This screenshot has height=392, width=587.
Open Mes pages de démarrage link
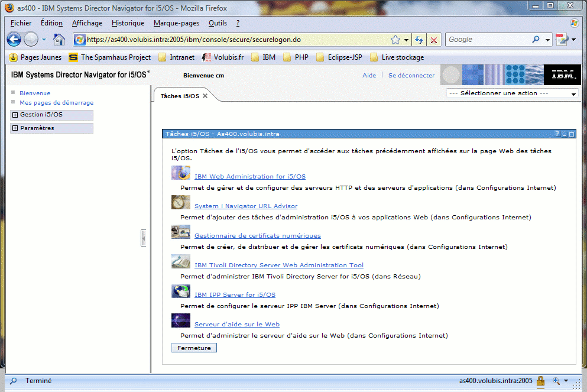point(57,103)
